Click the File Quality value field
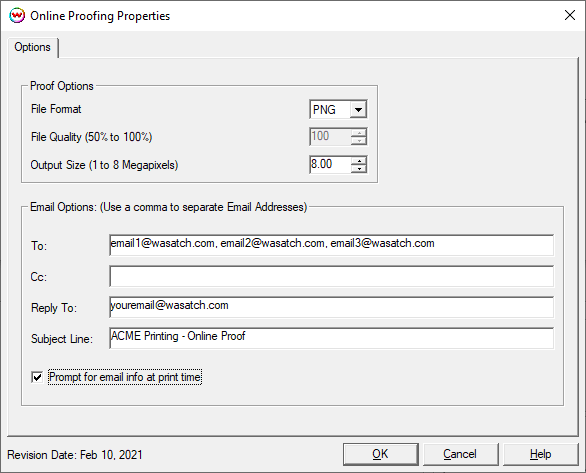The height and width of the screenshot is (473, 586). pyautogui.click(x=330, y=136)
